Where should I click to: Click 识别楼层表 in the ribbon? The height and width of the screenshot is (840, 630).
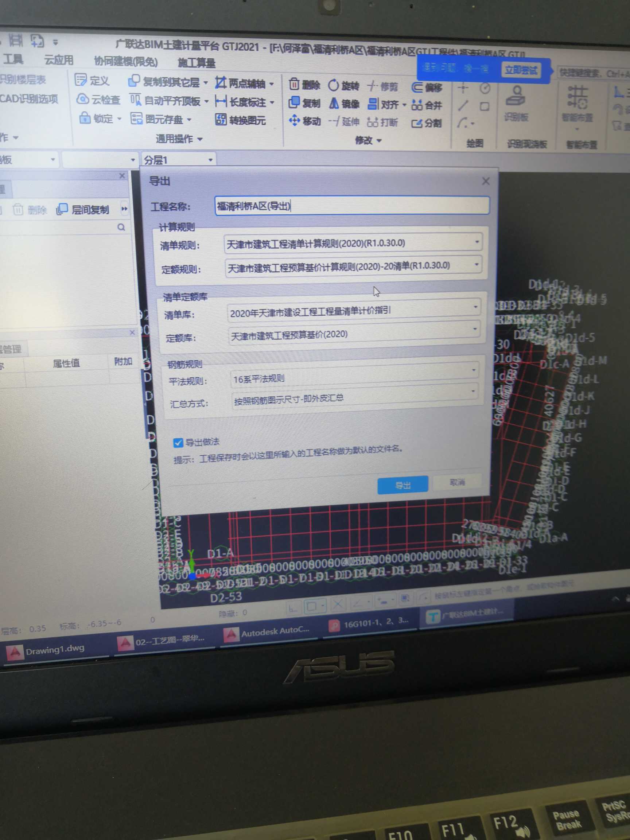23,79
